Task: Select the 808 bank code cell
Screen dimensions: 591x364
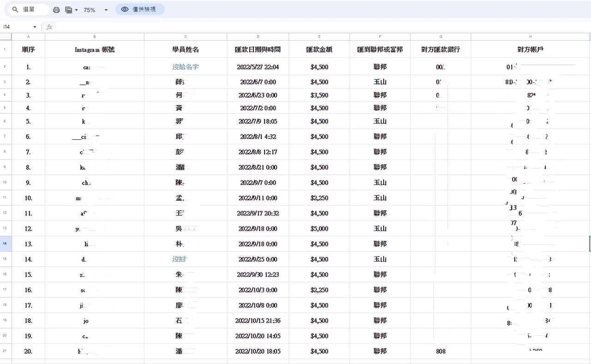Action: pos(440,351)
